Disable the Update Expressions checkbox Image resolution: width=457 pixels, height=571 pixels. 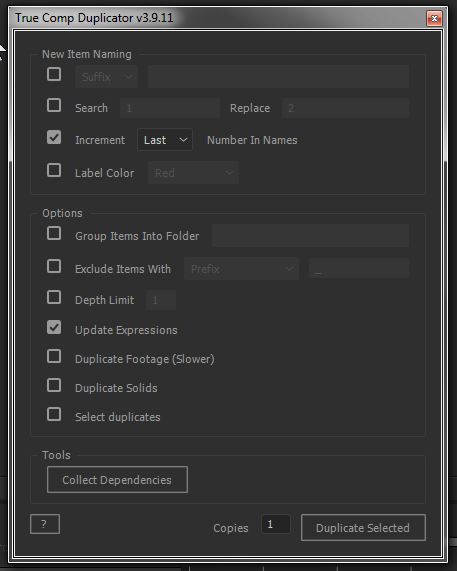coord(54,327)
